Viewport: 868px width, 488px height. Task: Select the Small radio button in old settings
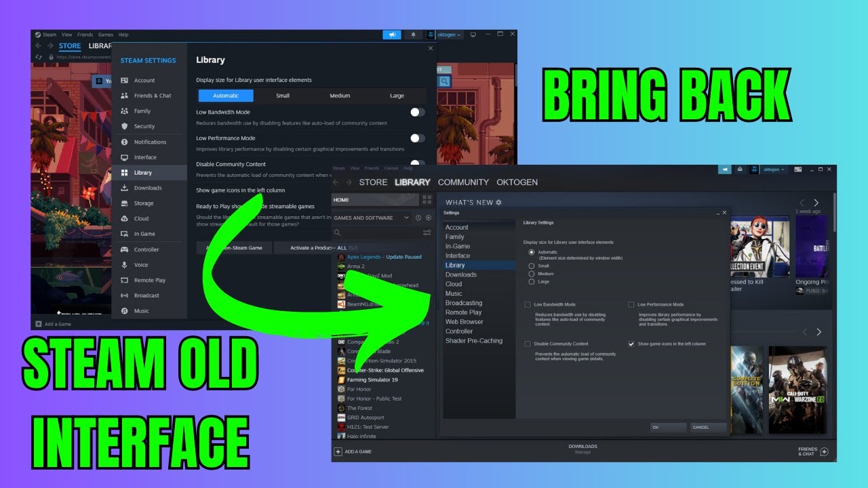(532, 266)
